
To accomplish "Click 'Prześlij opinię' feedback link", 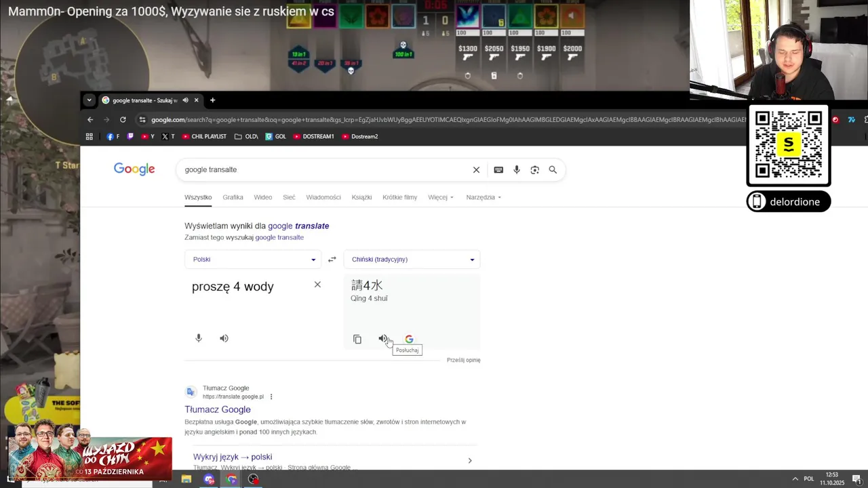I will (463, 360).
